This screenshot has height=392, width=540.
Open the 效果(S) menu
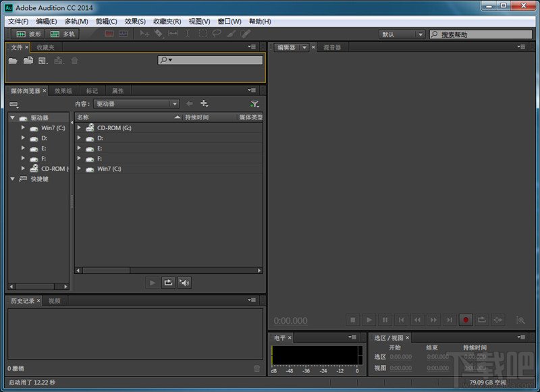coord(135,22)
